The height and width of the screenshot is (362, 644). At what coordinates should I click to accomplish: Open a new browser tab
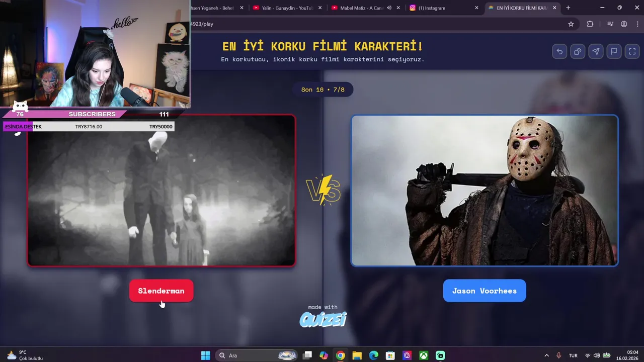(568, 8)
